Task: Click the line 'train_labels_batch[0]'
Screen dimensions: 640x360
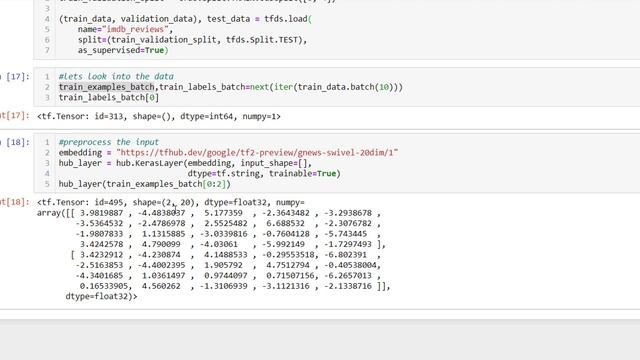Action: click(x=109, y=98)
